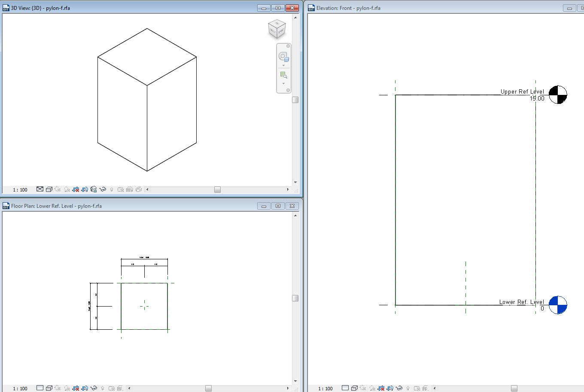584x392 pixels.
Task: Select the Zoom Region tool on navigation bar
Action: click(283, 75)
